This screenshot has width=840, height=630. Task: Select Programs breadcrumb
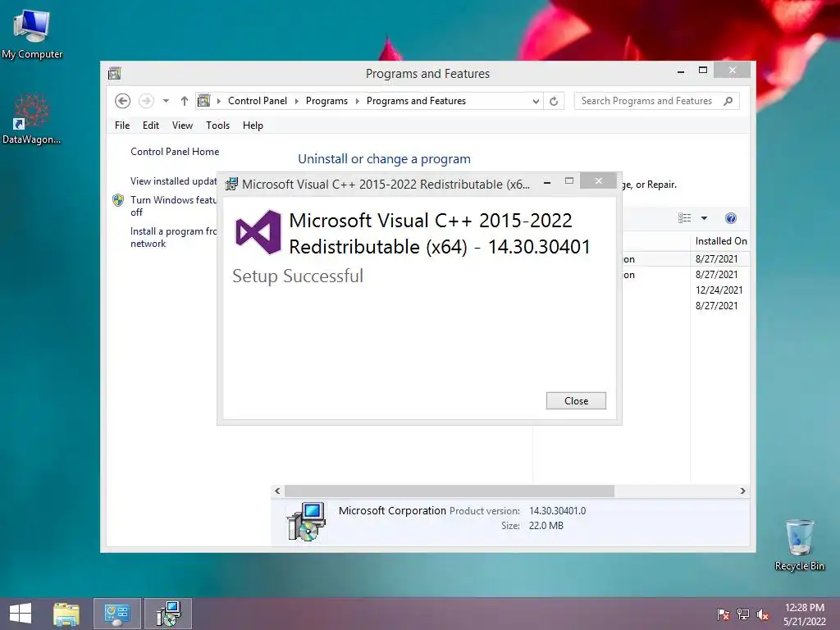326,101
